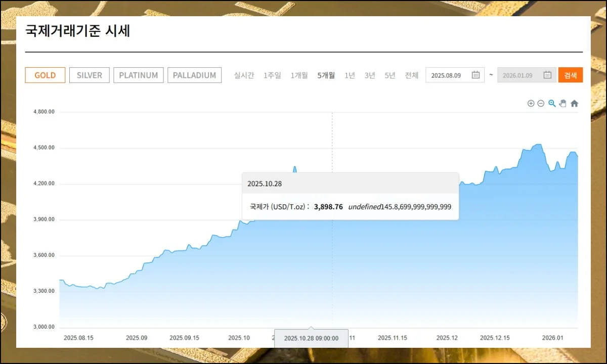Choose the 실시간 real-time period
This screenshot has width=607, height=364.
pyautogui.click(x=244, y=75)
